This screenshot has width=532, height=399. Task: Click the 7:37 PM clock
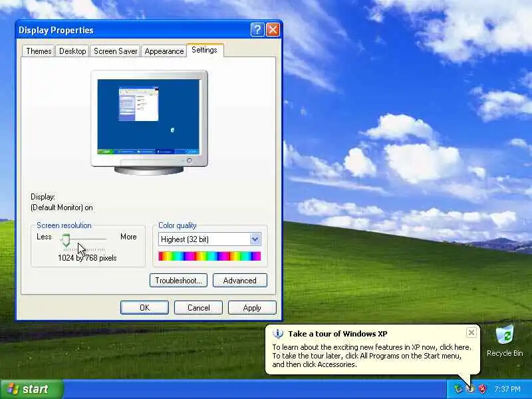(x=507, y=389)
